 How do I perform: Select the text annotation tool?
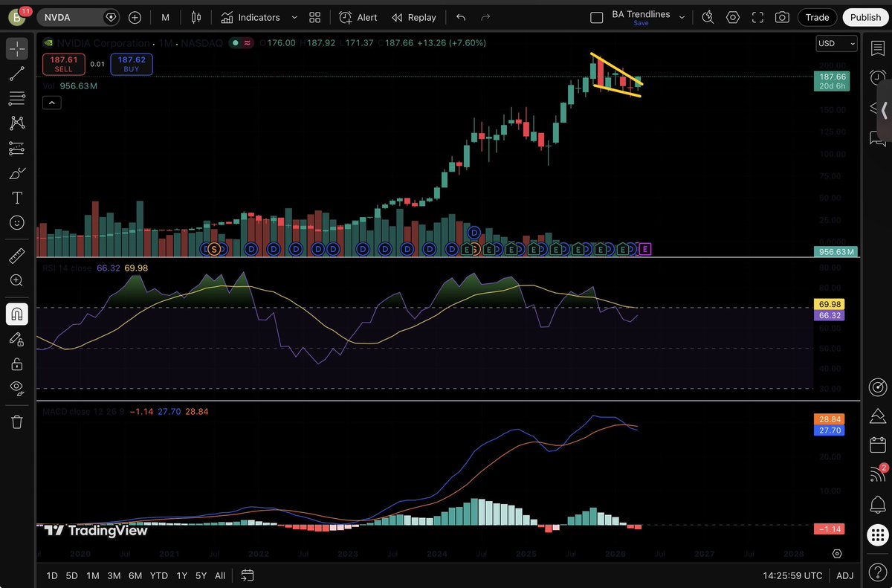[17, 198]
